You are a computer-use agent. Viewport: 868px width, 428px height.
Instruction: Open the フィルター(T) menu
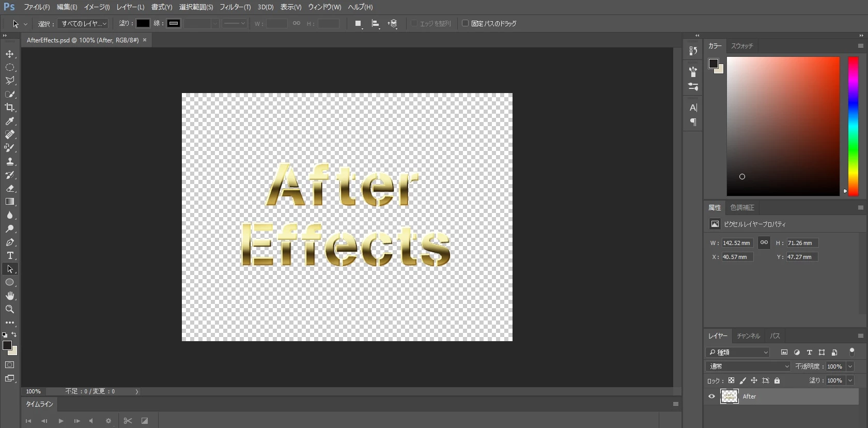[x=235, y=7]
